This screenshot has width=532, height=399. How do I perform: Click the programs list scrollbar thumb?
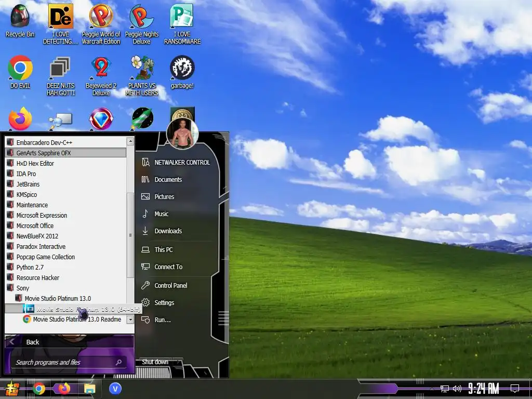click(x=130, y=235)
